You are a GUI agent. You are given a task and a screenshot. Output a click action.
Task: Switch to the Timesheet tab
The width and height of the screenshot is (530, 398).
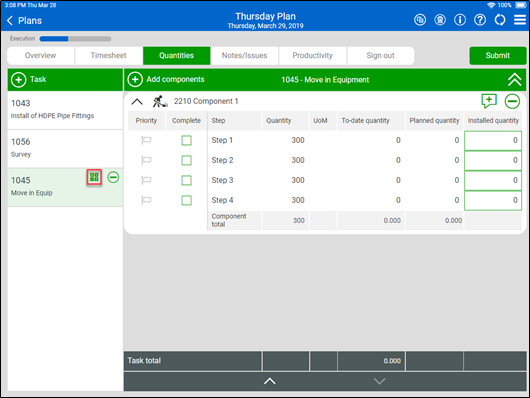click(109, 55)
